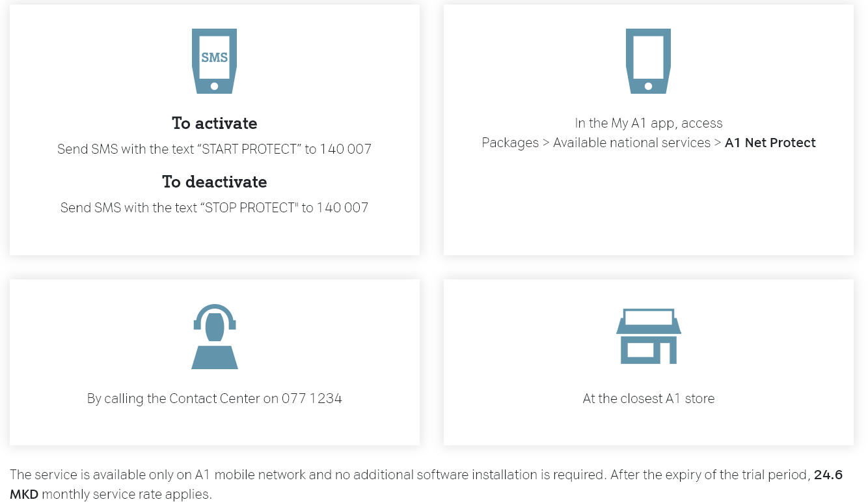Click the A1 store building icon

click(648, 337)
